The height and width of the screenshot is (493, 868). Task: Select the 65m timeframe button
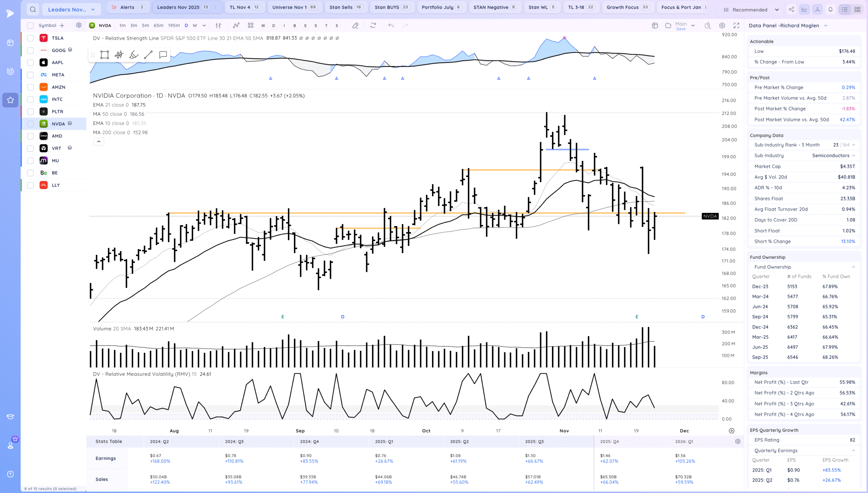click(158, 25)
